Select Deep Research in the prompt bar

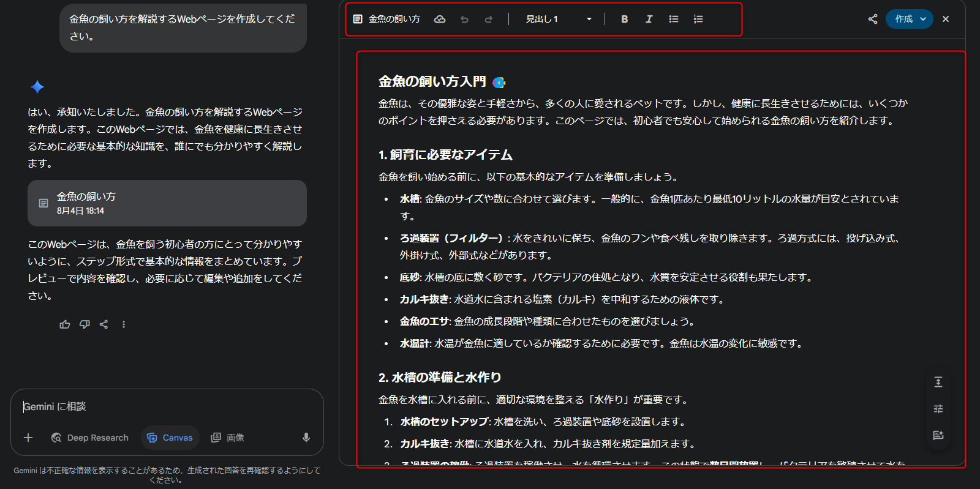coord(90,438)
